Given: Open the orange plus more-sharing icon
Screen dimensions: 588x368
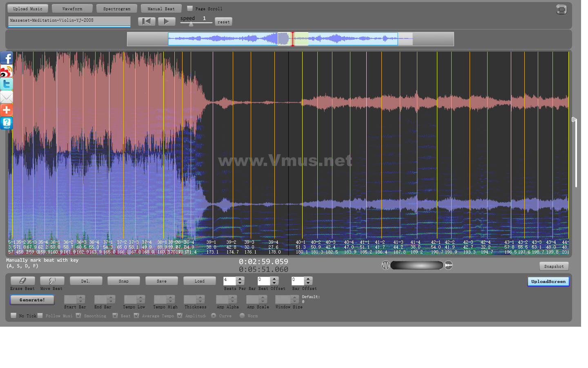Looking at the screenshot, I should 7,110.
